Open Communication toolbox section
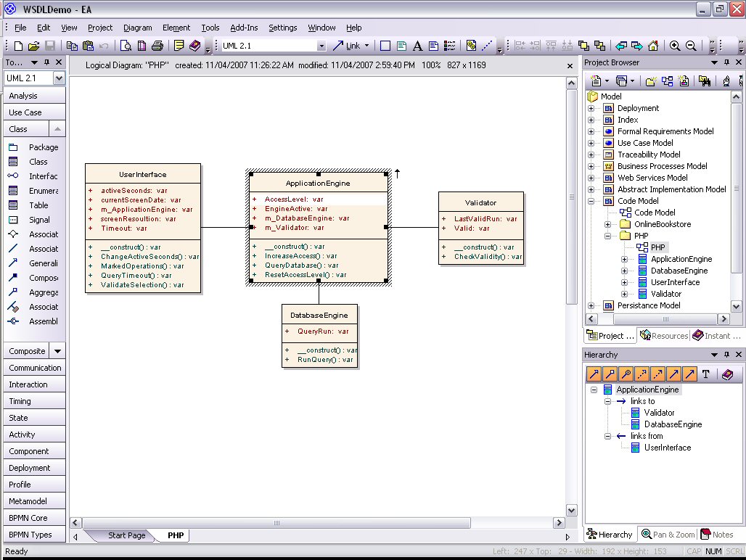The width and height of the screenshot is (746, 560). pos(34,368)
